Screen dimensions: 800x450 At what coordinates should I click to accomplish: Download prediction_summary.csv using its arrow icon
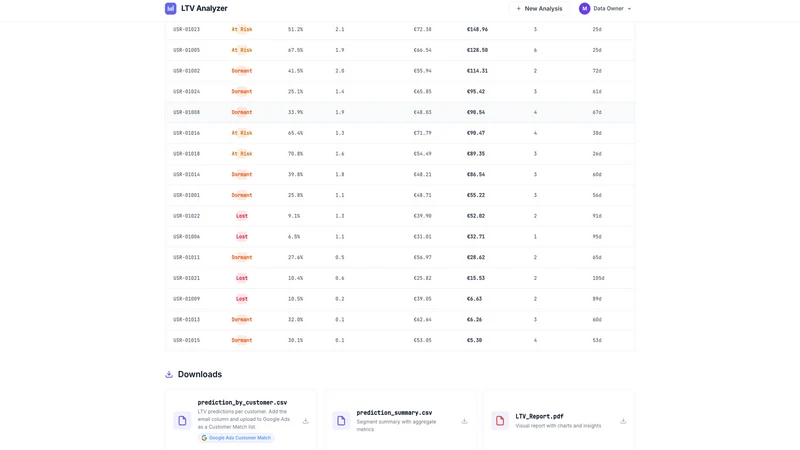pos(464,421)
